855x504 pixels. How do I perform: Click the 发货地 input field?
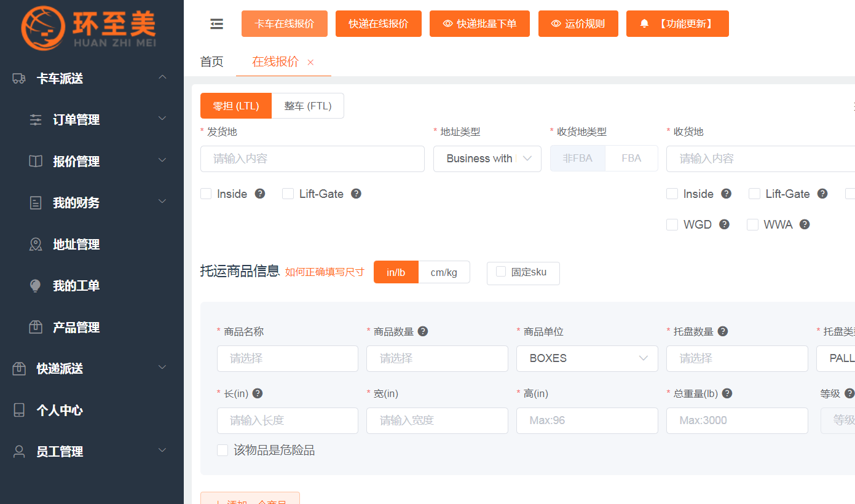[x=312, y=159]
